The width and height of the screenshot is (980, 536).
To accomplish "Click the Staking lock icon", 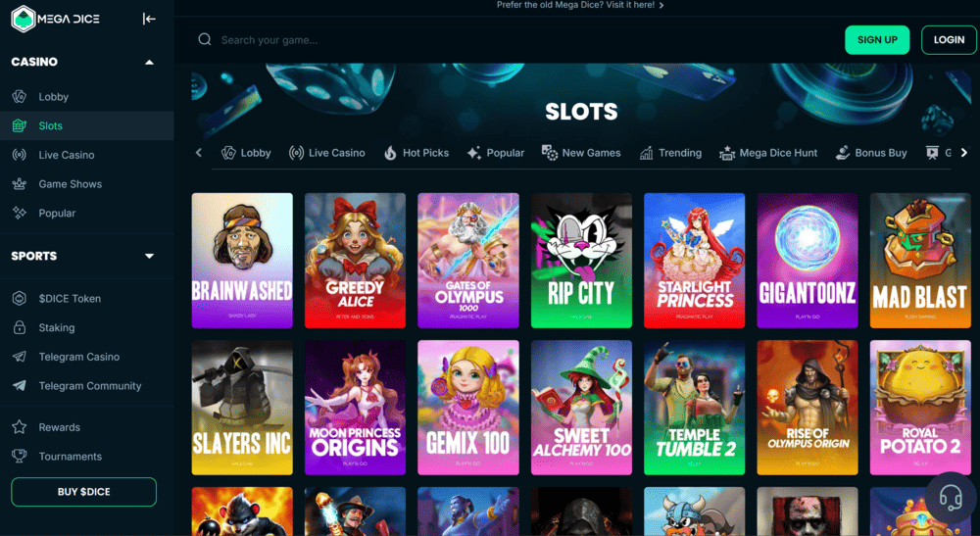I will click(x=20, y=327).
